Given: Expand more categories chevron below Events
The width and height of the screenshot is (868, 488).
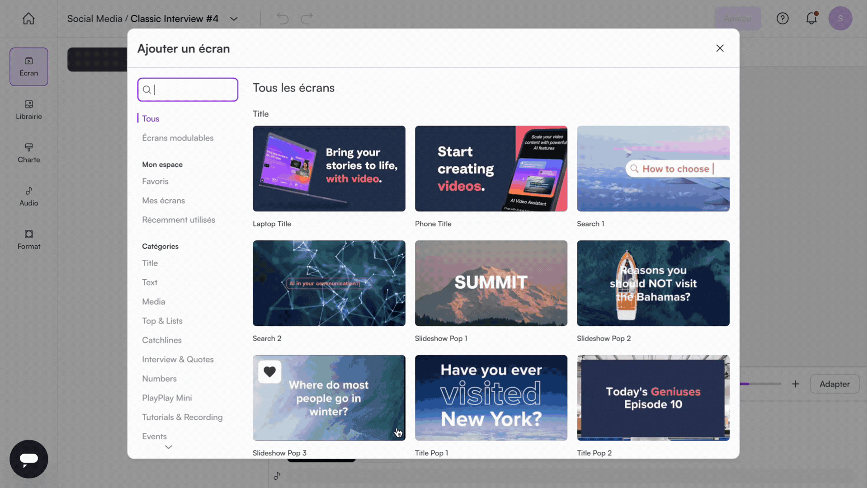Looking at the screenshot, I should click(x=168, y=447).
